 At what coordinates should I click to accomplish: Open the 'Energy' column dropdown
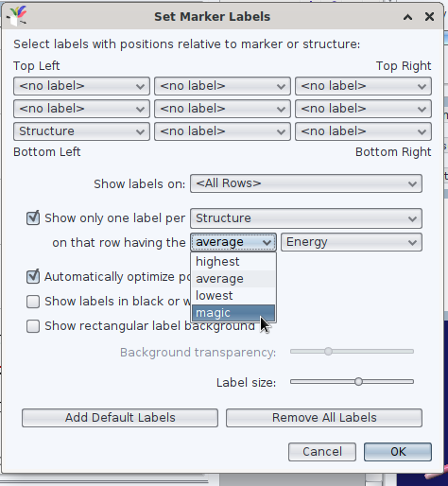pos(352,242)
